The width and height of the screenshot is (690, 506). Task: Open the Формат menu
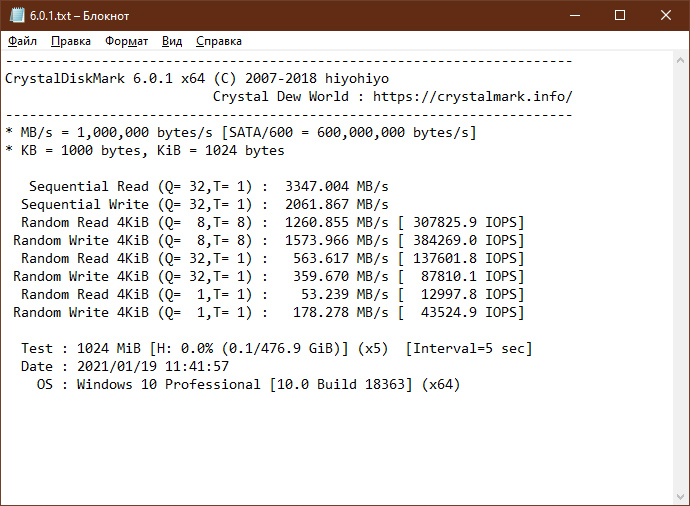click(126, 41)
